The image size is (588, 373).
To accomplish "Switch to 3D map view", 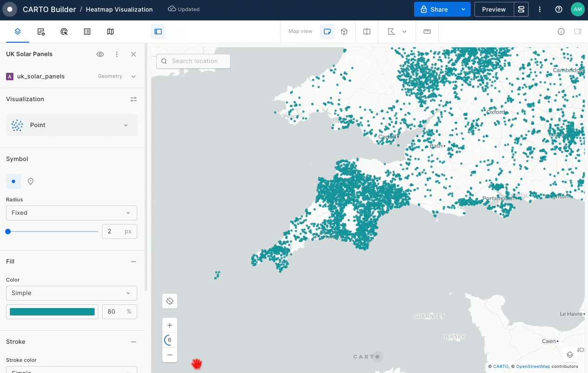I will [x=344, y=32].
